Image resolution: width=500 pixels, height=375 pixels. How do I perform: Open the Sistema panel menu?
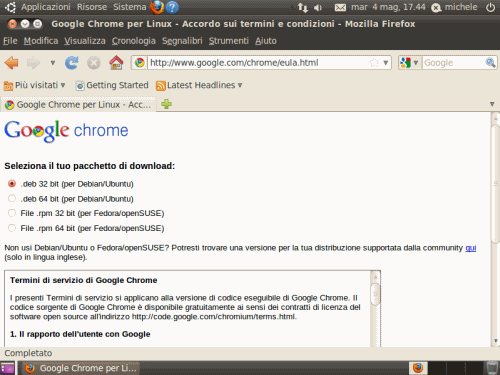click(x=130, y=7)
